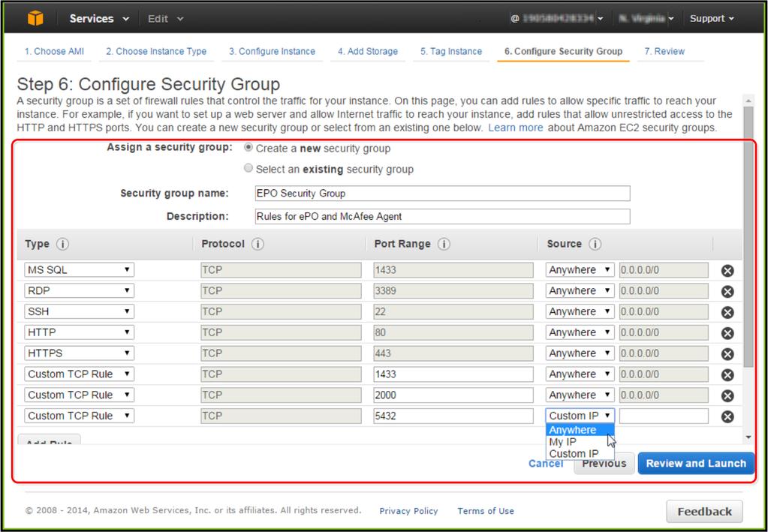Open the RDP type dropdown
The height and width of the screenshot is (532, 768).
pos(80,290)
